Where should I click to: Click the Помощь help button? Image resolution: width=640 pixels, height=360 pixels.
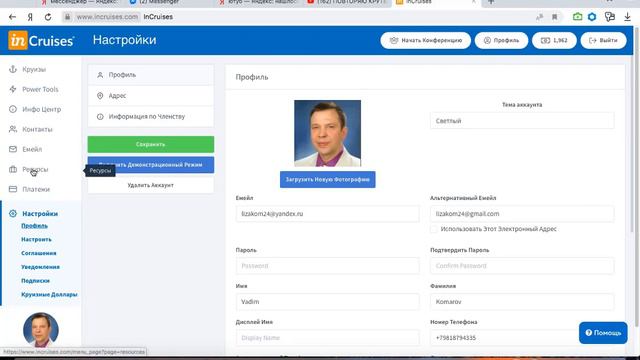click(x=603, y=333)
